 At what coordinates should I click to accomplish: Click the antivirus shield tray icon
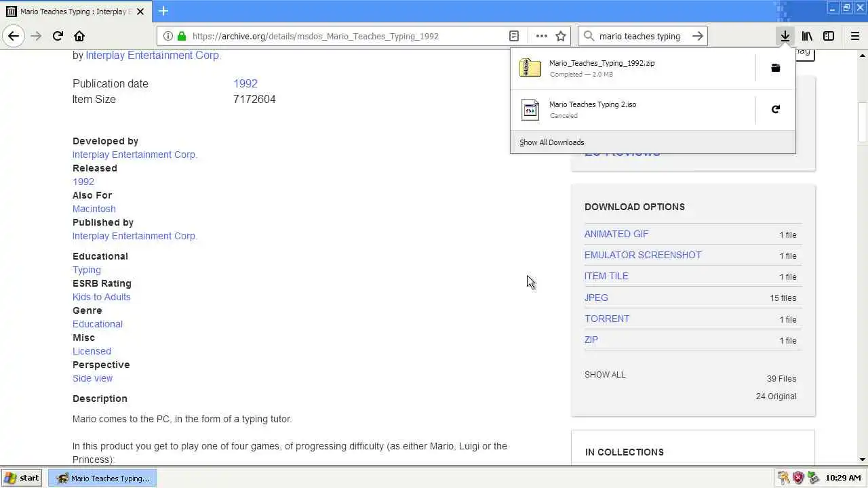point(798,478)
